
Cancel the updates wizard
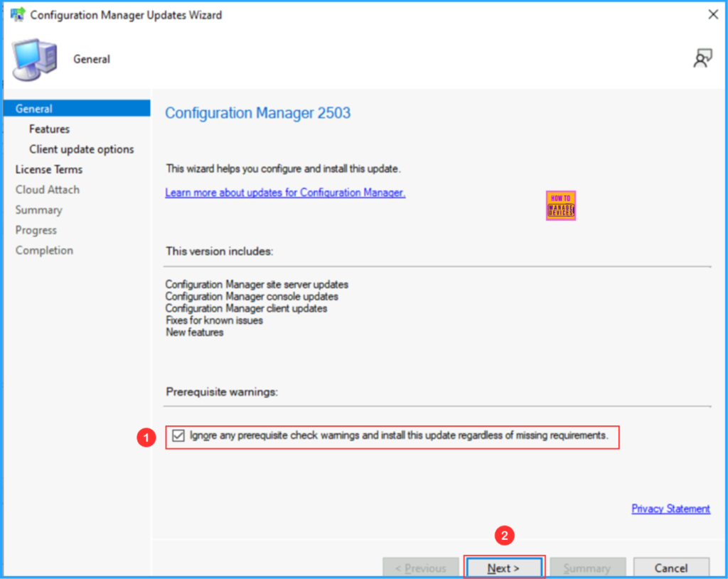pyautogui.click(x=671, y=568)
